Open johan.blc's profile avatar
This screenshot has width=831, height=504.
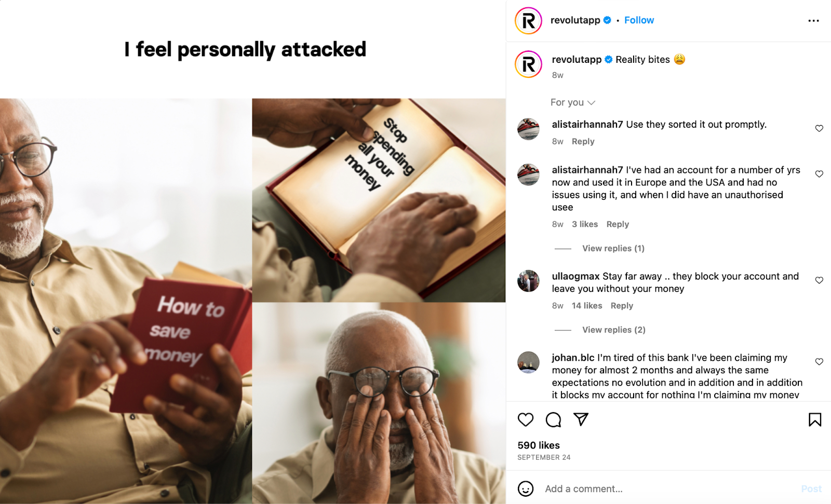point(528,362)
